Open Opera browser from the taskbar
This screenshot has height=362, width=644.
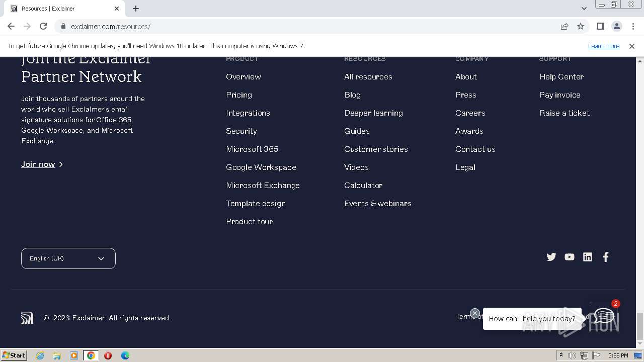(108, 355)
